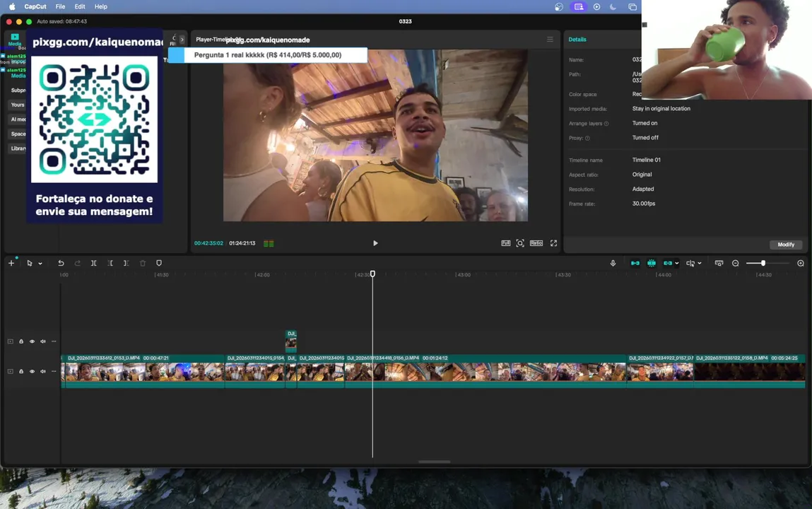The height and width of the screenshot is (509, 812).
Task: Toggle clip linkage button
Action: pos(668,263)
